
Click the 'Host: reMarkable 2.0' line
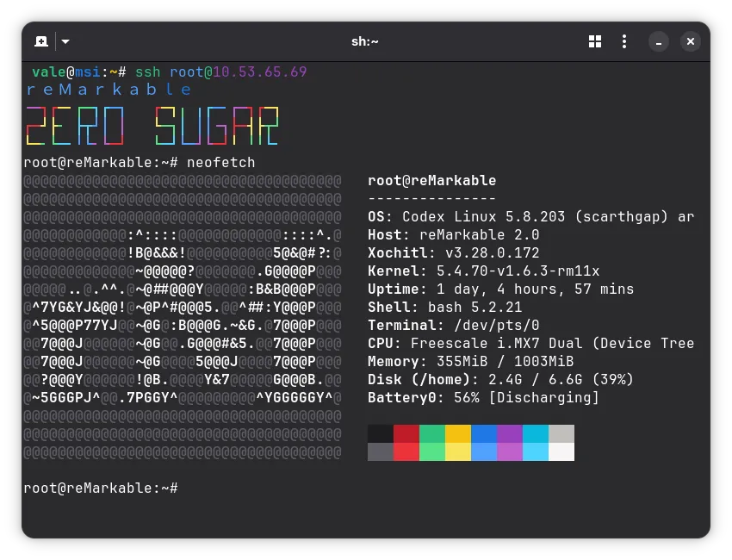coord(453,235)
